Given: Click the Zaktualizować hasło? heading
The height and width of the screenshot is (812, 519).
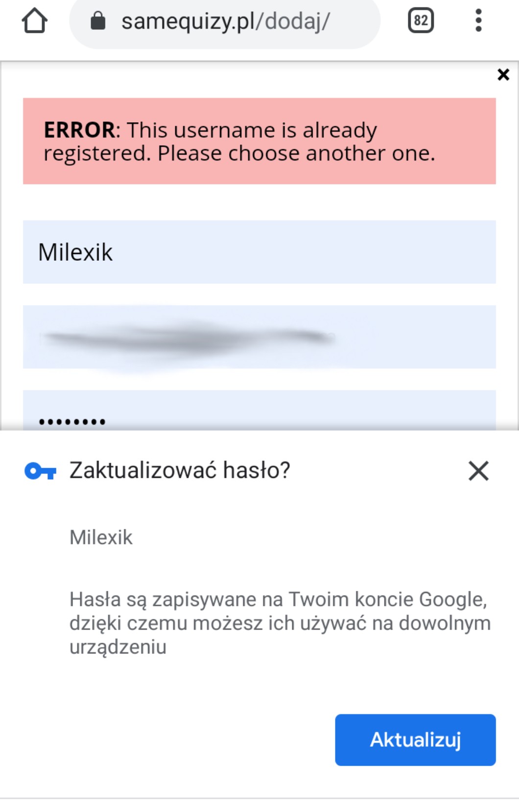Looking at the screenshot, I should tap(180, 471).
